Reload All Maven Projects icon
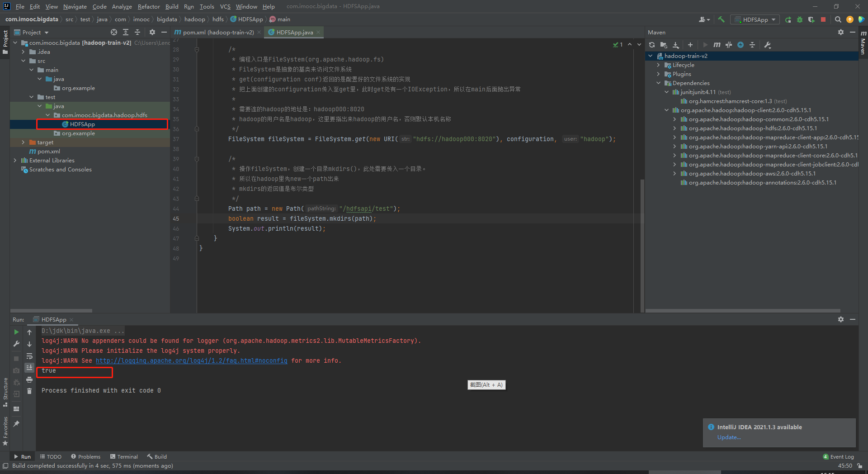 coord(652,45)
